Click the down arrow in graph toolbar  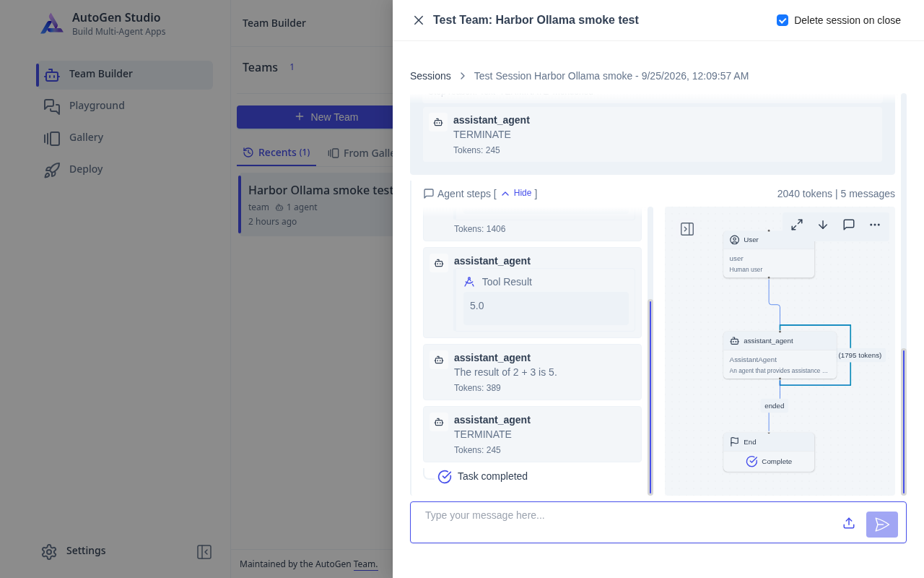(x=823, y=225)
